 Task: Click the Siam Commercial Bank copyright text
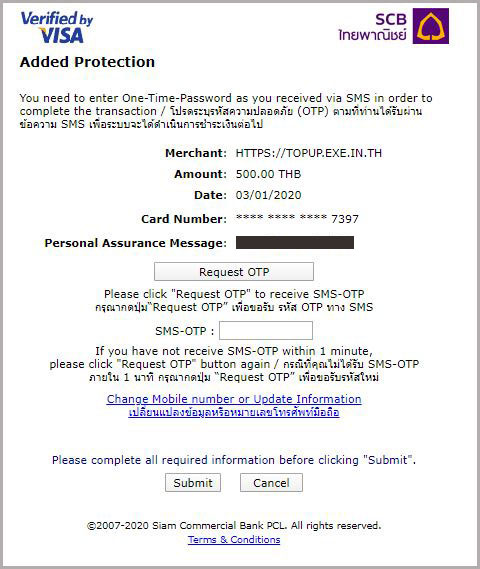(x=234, y=525)
